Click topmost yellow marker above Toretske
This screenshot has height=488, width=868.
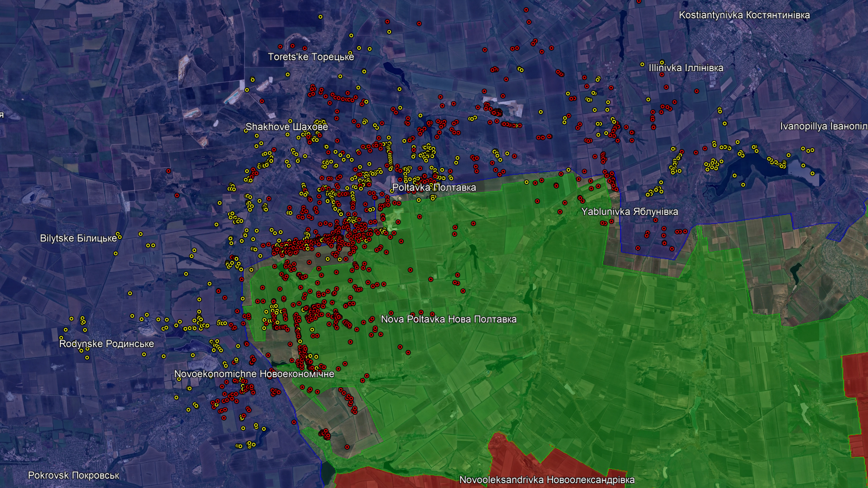pyautogui.click(x=321, y=16)
